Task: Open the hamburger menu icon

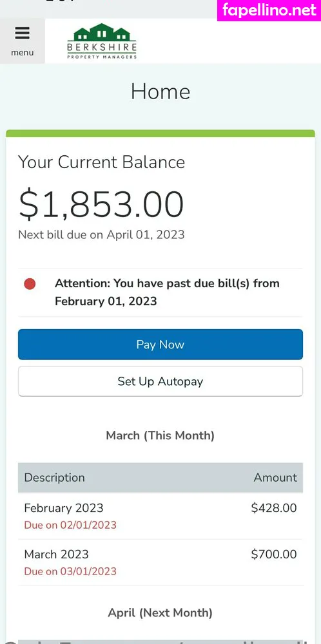Action: [22, 33]
